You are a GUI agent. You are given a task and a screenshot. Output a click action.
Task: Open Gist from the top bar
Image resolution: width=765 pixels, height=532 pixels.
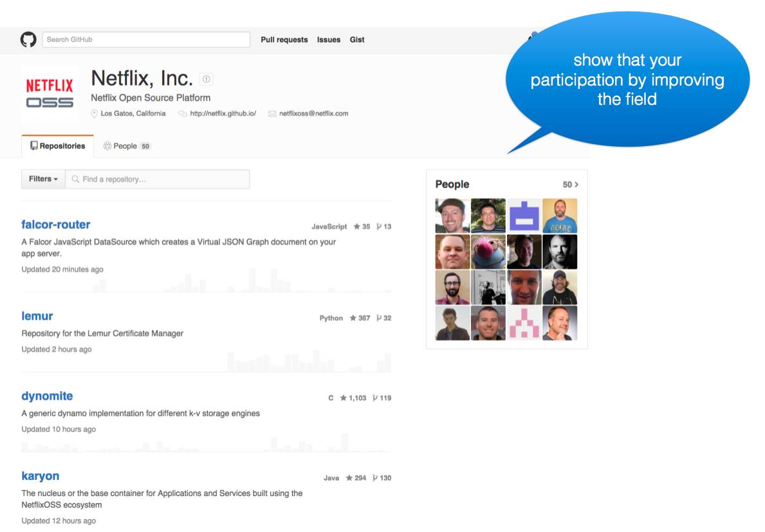357,40
